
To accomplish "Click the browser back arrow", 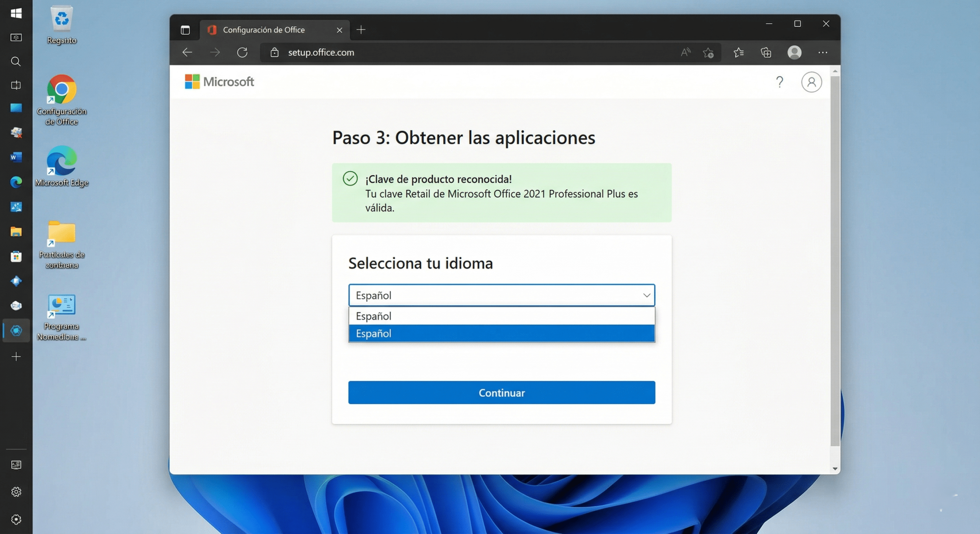I will coord(187,52).
